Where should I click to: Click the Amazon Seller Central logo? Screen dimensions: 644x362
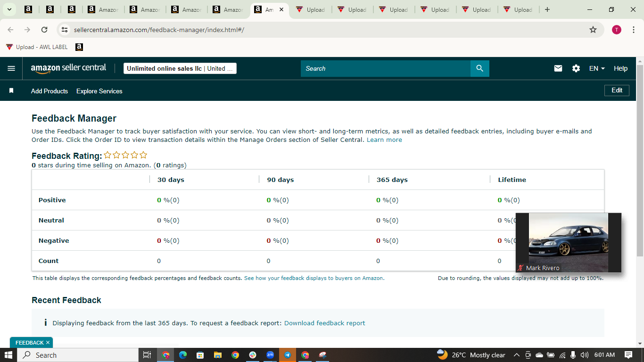pos(69,68)
